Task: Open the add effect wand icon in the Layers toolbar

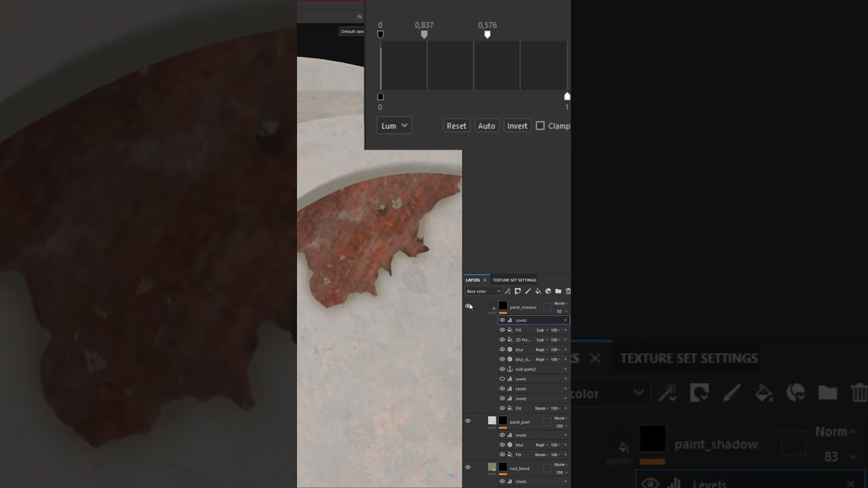Action: pos(507,291)
